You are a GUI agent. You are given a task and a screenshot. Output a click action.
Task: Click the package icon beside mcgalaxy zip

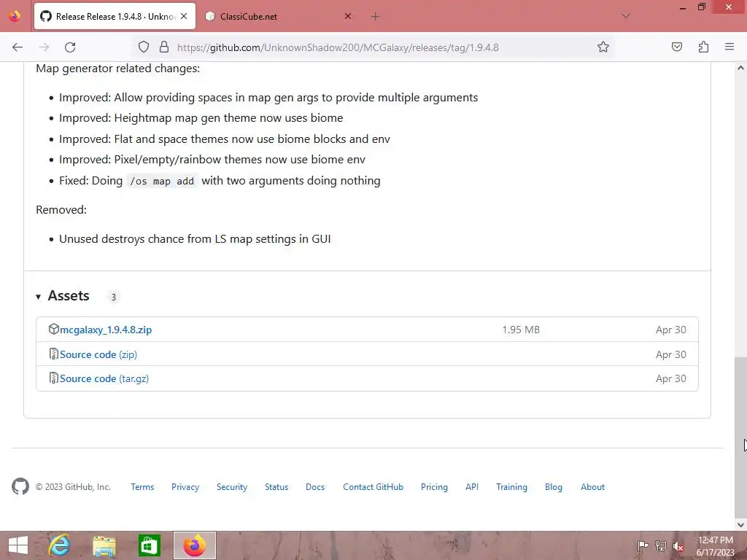click(x=53, y=329)
